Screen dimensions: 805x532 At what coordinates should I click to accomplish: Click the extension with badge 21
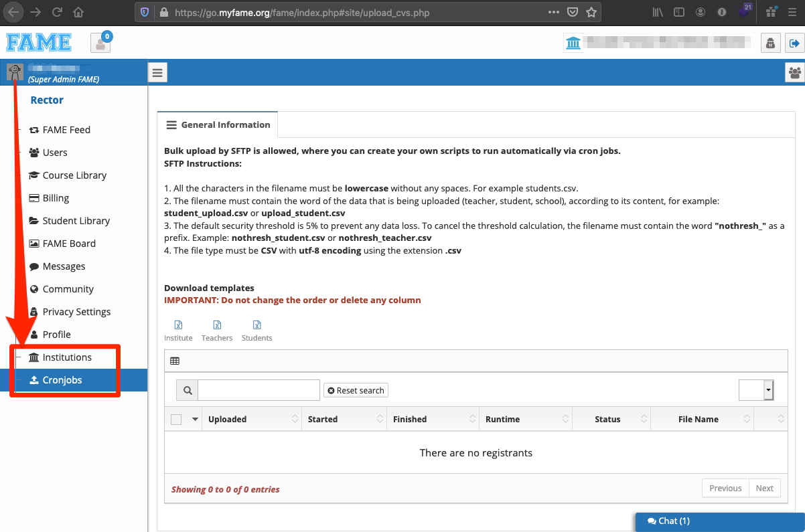point(744,11)
